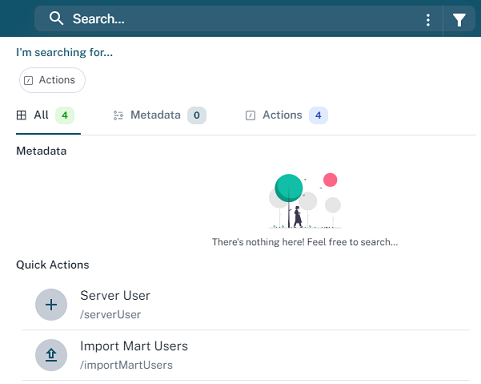Click the Metadata tab count badge 0
This screenshot has height=384, width=481.
pos(197,115)
